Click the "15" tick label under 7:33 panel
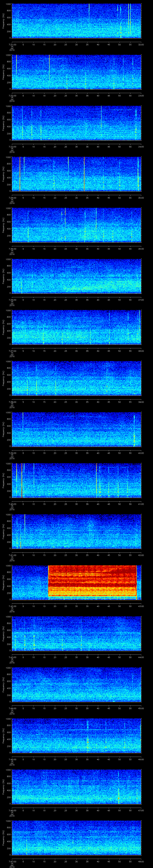This screenshot has width=153, height=868. 44,147
